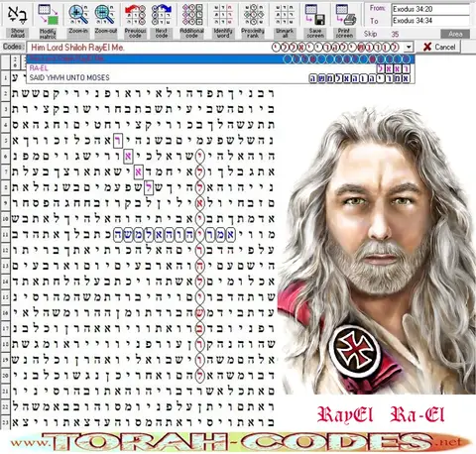This screenshot has height=454, width=476.
Task: Click the red circled letter in row 16
Action: point(199,313)
